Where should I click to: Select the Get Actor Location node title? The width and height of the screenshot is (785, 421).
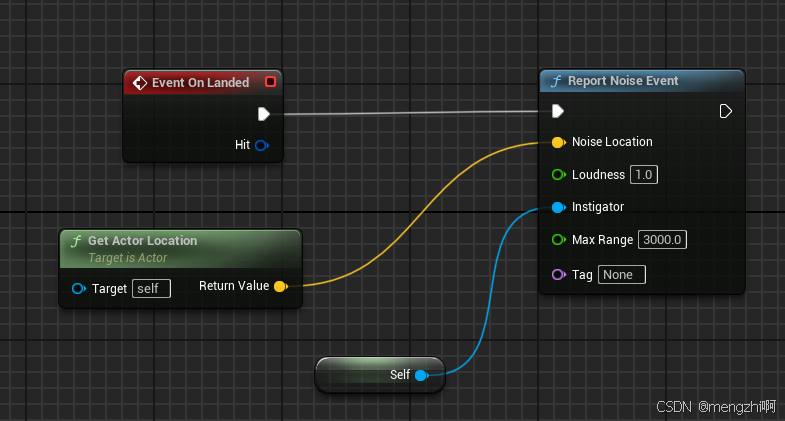click(143, 241)
